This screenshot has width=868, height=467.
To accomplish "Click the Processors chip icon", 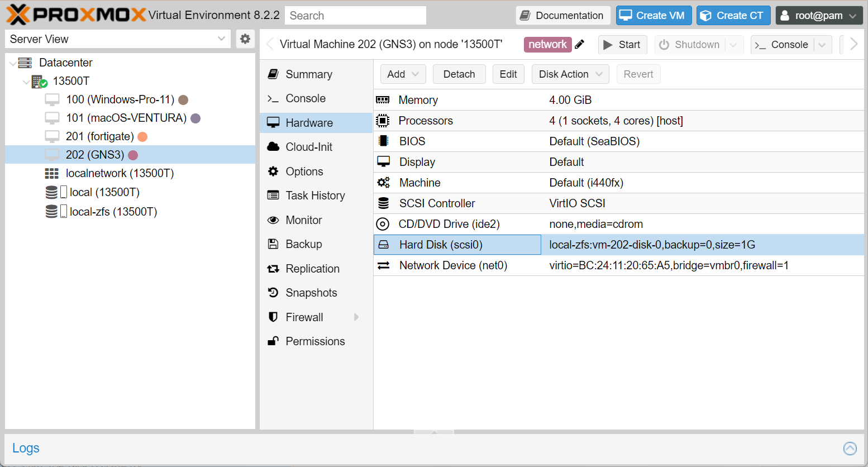I will pyautogui.click(x=383, y=121).
